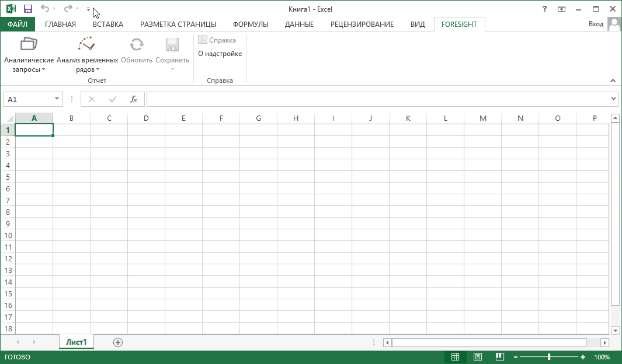Screen dimensions: 622x364
Task: Expand the Name Box dropdown arrow
Action: (x=57, y=99)
